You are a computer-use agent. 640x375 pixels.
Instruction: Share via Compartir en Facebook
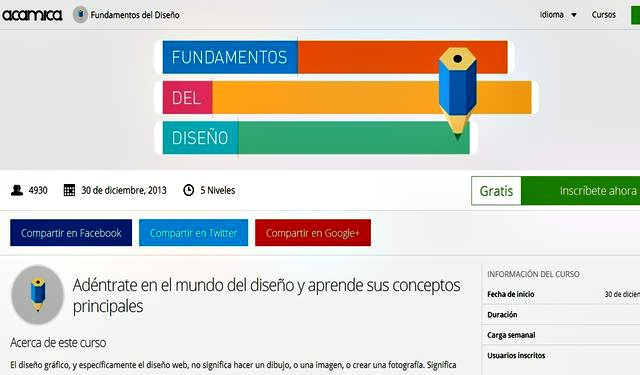71,233
